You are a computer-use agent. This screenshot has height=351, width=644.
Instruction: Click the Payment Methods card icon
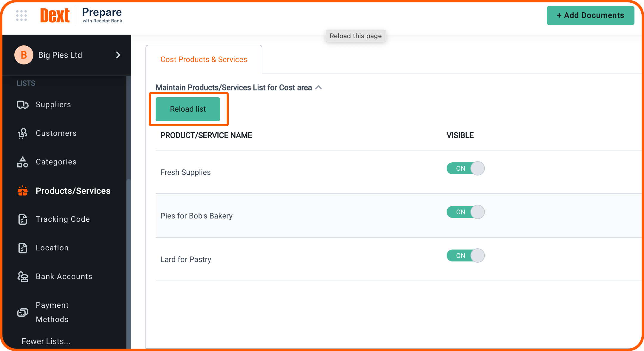click(x=23, y=312)
